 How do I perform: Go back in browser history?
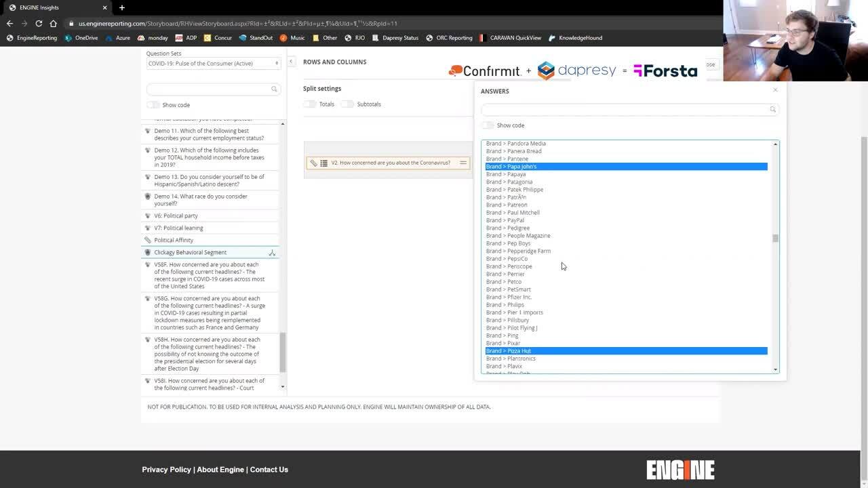point(9,23)
